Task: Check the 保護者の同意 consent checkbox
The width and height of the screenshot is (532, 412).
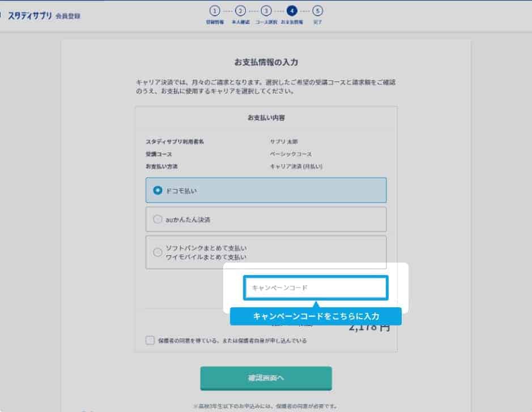Action: point(150,341)
